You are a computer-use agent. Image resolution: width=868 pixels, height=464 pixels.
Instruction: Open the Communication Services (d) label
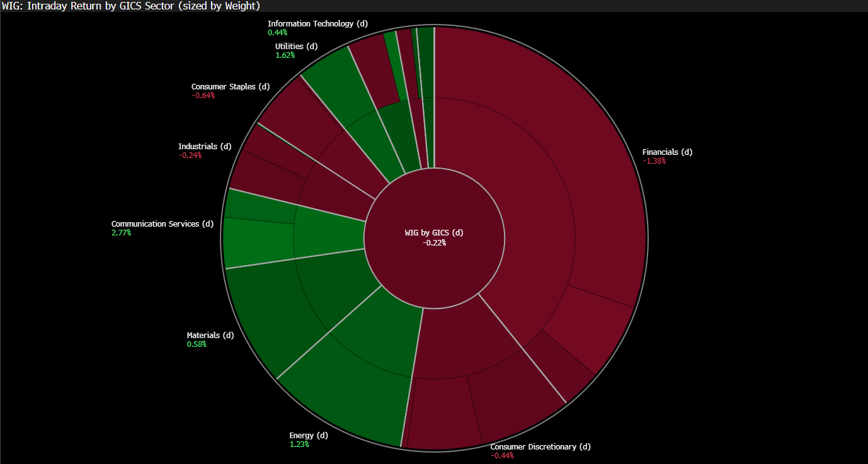(163, 224)
